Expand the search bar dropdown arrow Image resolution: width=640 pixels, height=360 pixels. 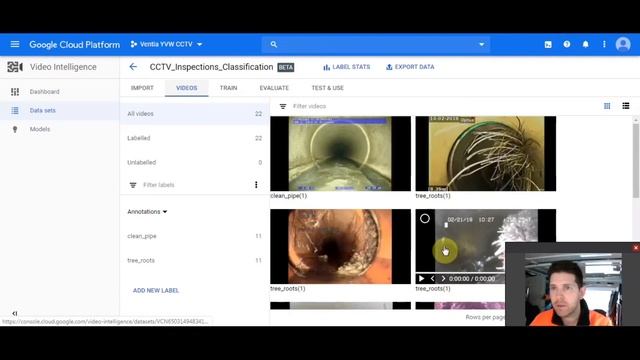pos(482,44)
